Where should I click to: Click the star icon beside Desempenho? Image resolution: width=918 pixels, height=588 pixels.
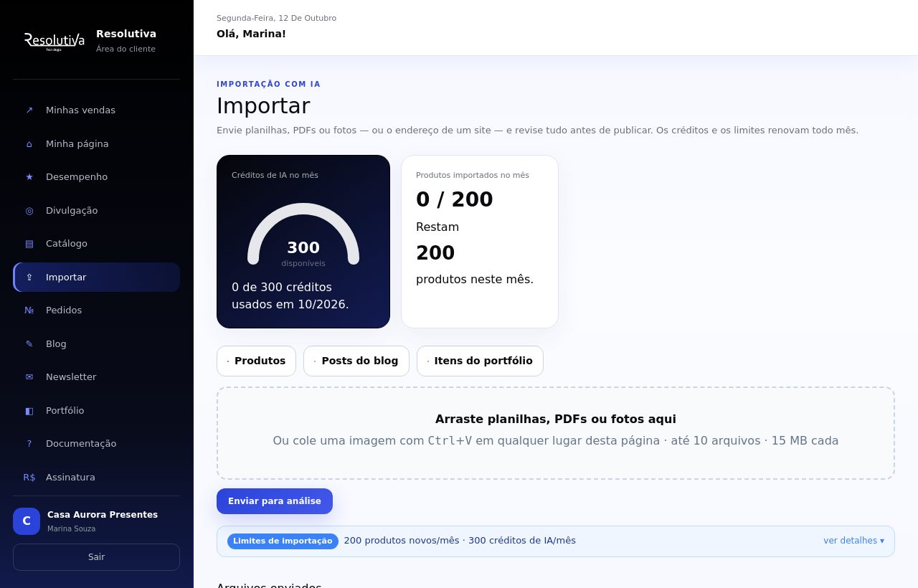[29, 177]
